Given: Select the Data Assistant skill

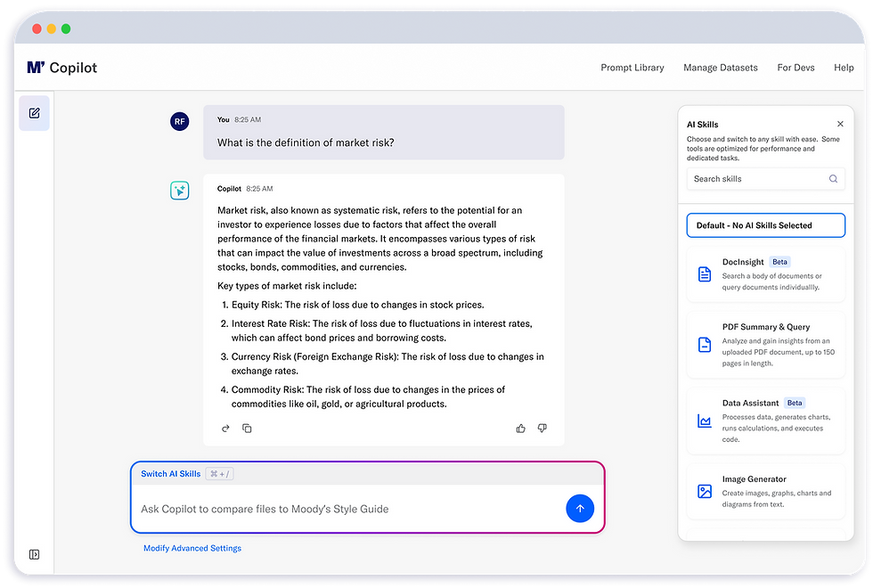Looking at the screenshot, I should tap(765, 421).
